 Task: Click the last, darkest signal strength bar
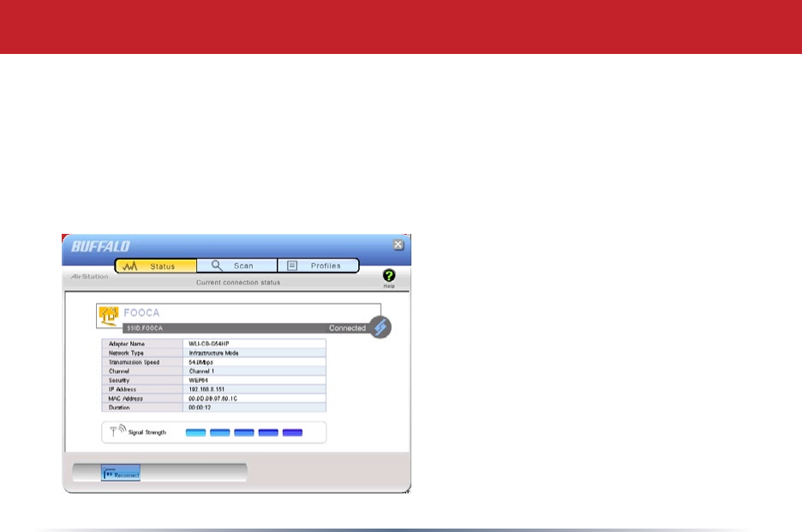[x=292, y=433]
